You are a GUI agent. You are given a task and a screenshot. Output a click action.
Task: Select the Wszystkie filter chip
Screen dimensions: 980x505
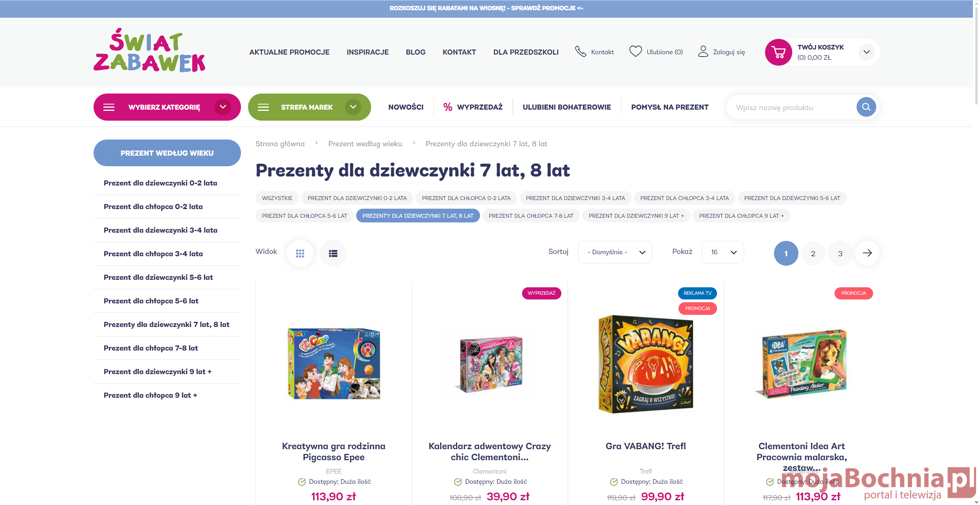pos(277,198)
